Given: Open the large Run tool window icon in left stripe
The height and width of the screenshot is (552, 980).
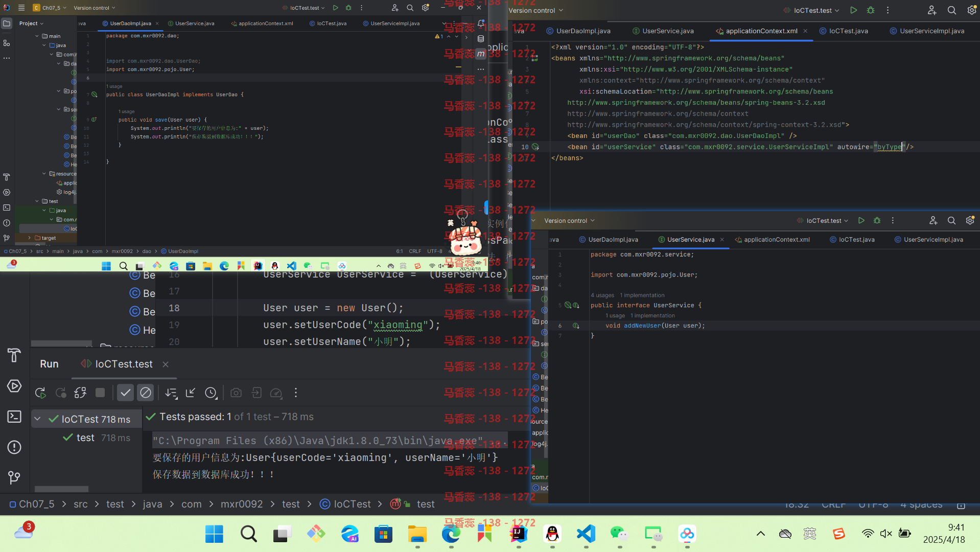Looking at the screenshot, I should coord(14,386).
